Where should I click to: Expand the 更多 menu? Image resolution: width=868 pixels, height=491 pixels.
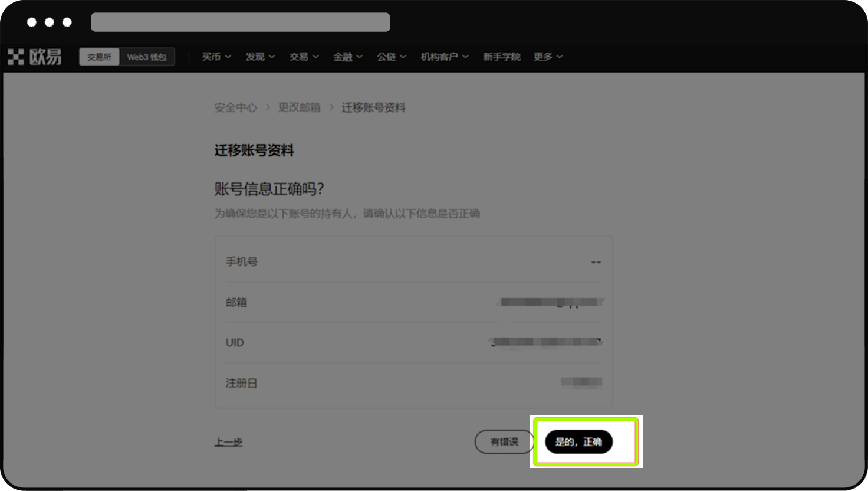point(548,57)
